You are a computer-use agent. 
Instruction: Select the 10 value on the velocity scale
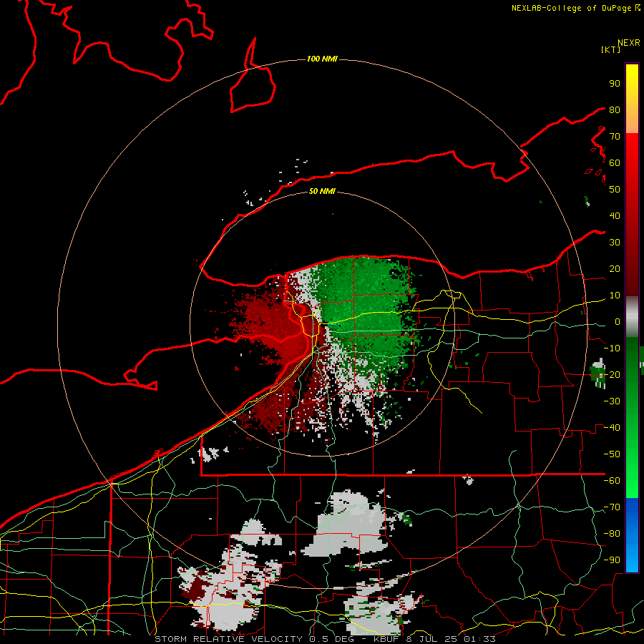615,296
